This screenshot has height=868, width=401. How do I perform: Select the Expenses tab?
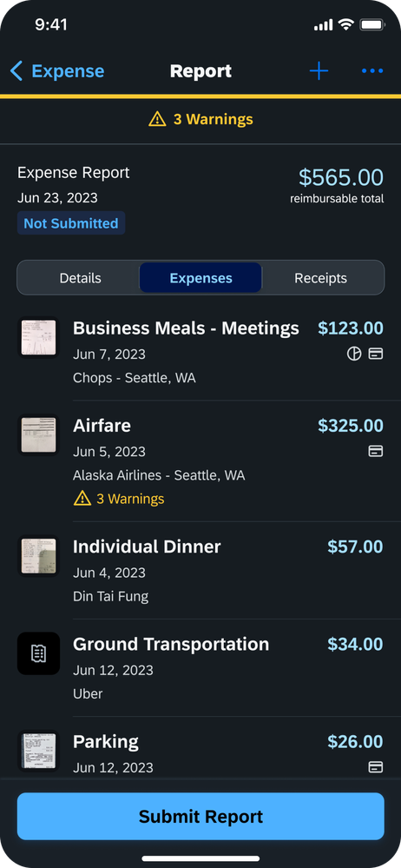click(200, 278)
